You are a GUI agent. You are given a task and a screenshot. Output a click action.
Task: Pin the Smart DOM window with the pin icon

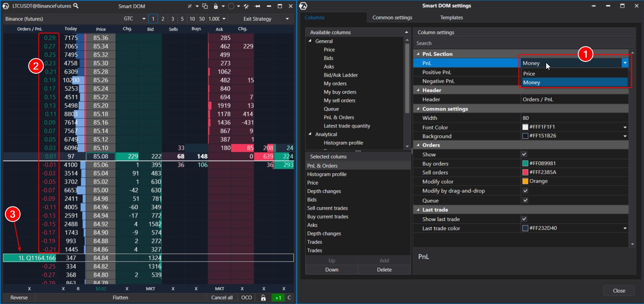pos(257,6)
